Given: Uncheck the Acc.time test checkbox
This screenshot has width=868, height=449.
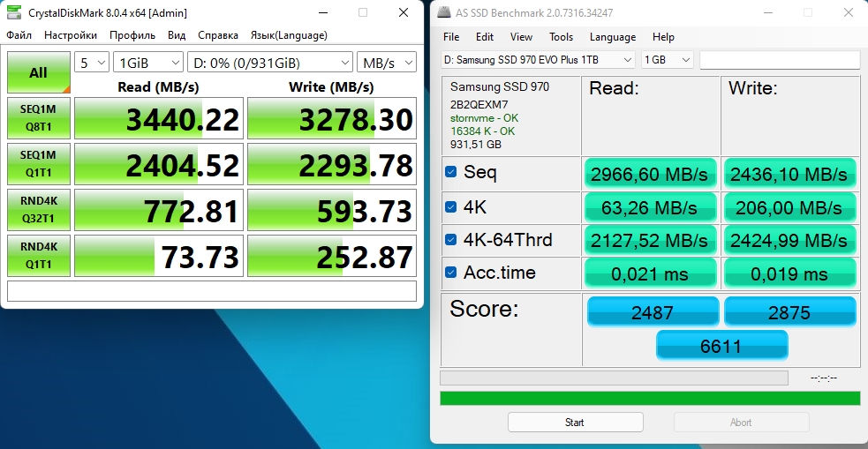Looking at the screenshot, I should [x=451, y=272].
